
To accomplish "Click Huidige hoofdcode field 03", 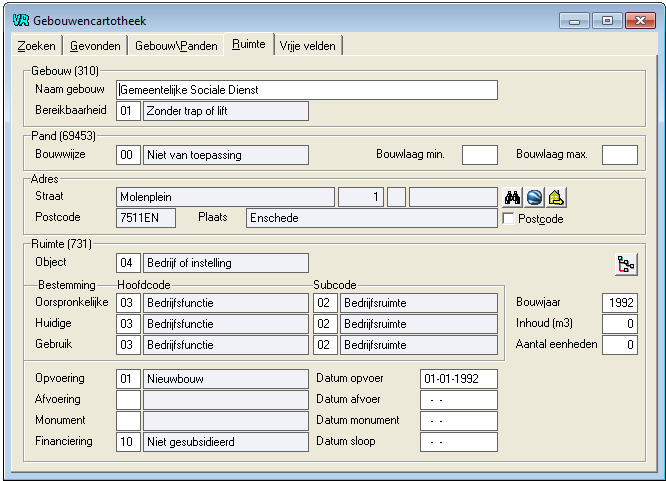I will click(128, 324).
